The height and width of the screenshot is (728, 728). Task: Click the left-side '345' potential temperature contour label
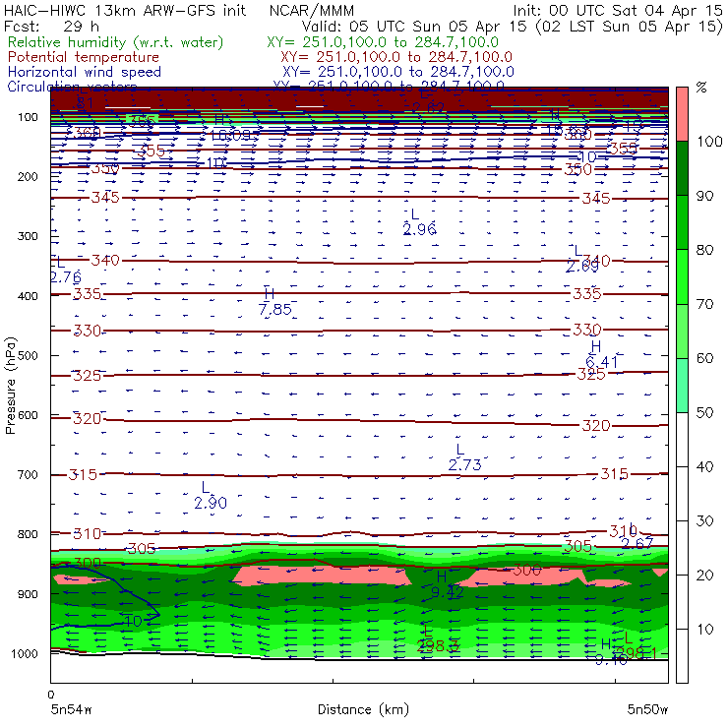tap(105, 198)
